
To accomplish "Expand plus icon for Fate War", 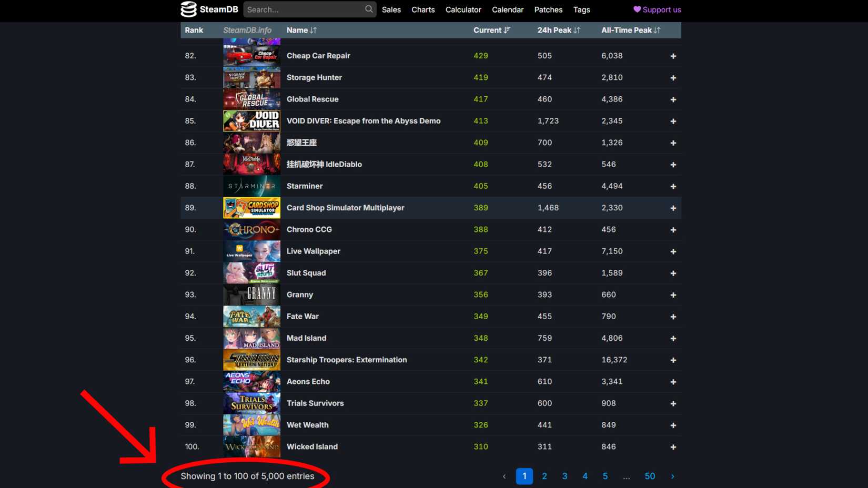I will click(x=673, y=317).
